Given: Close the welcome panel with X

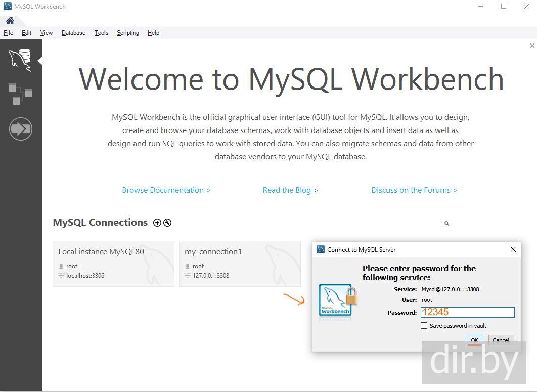Looking at the screenshot, I should tap(532, 46).
